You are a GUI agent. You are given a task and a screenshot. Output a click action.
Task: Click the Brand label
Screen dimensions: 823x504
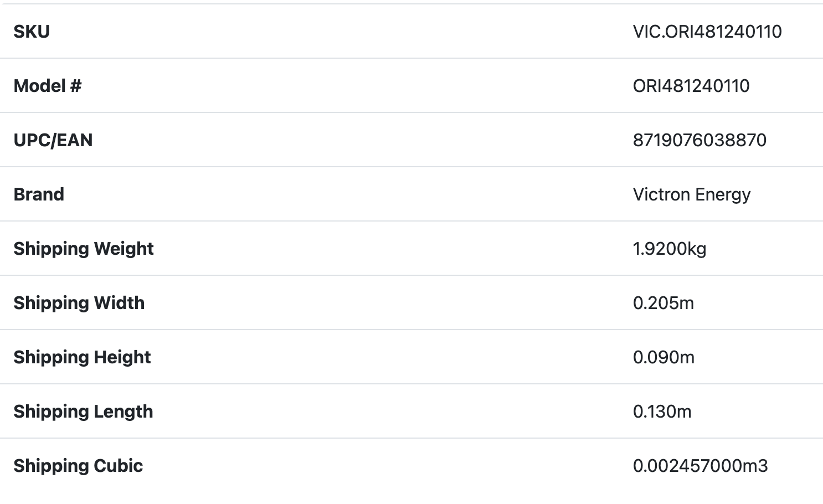39,194
